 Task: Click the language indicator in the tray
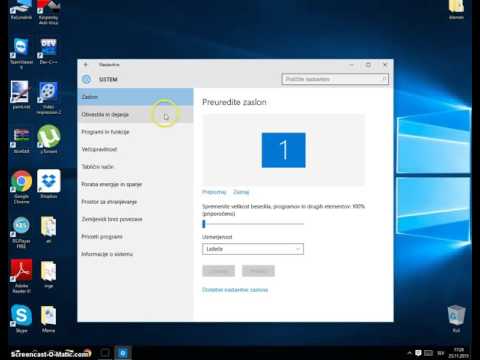[441, 353]
